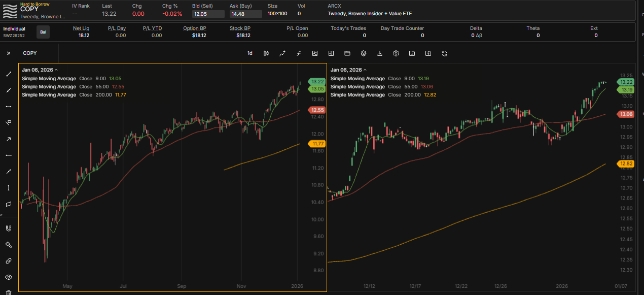This screenshot has height=295, width=644.
Task: Open the indicators function (f) menu
Action: 299,53
